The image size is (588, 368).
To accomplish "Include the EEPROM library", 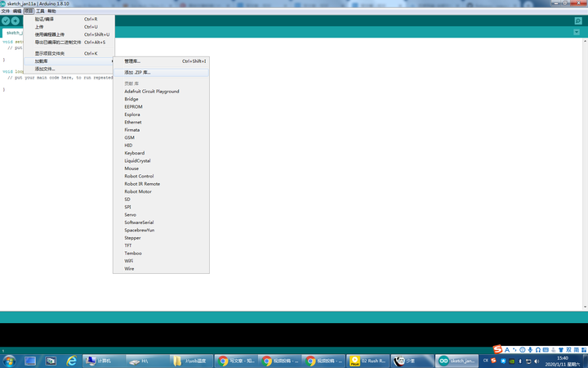I will tap(161, 106).
